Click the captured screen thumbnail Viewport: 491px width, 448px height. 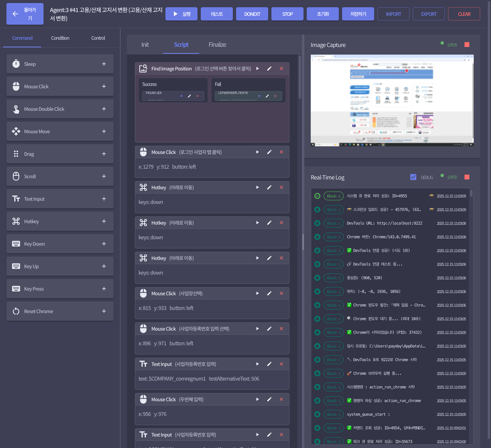[392, 100]
